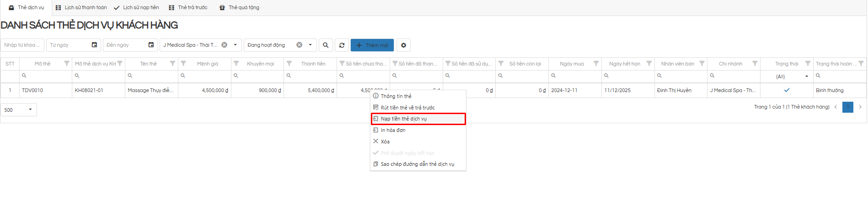Click the 'Thêm mới' button
The image size is (868, 208).
372,45
